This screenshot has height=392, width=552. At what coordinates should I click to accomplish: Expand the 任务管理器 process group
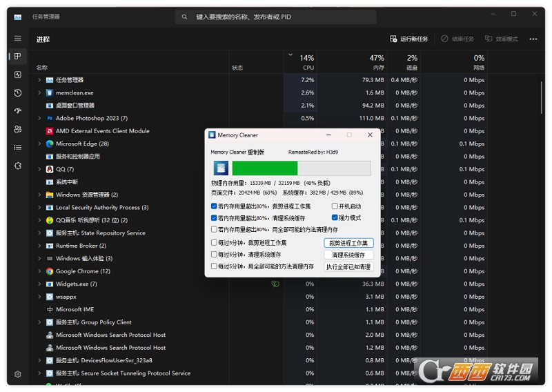(39, 80)
